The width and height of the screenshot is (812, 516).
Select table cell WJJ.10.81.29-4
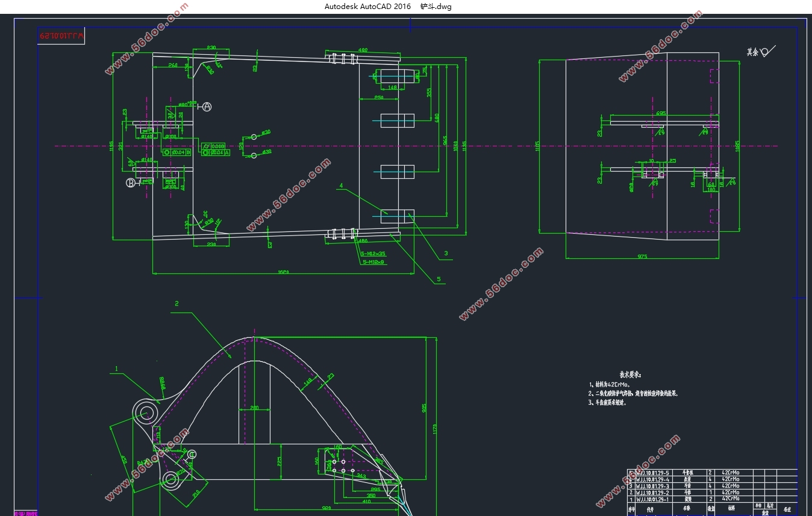652,479
